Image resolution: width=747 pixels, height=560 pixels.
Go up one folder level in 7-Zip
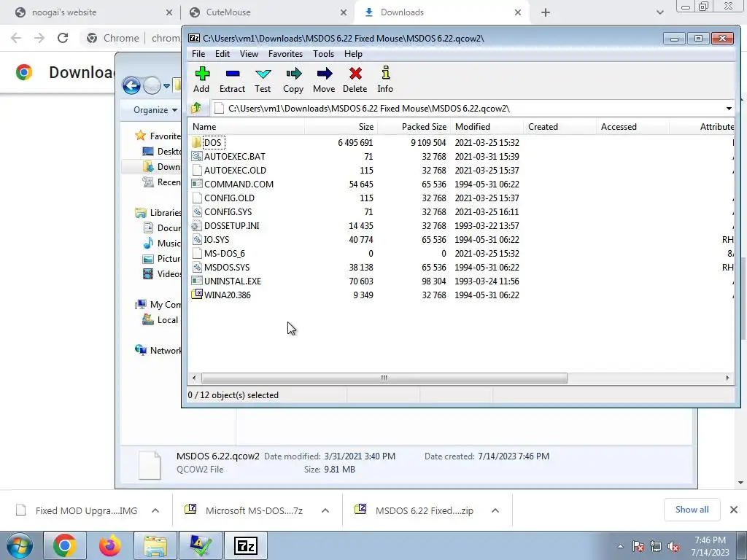[x=196, y=108]
